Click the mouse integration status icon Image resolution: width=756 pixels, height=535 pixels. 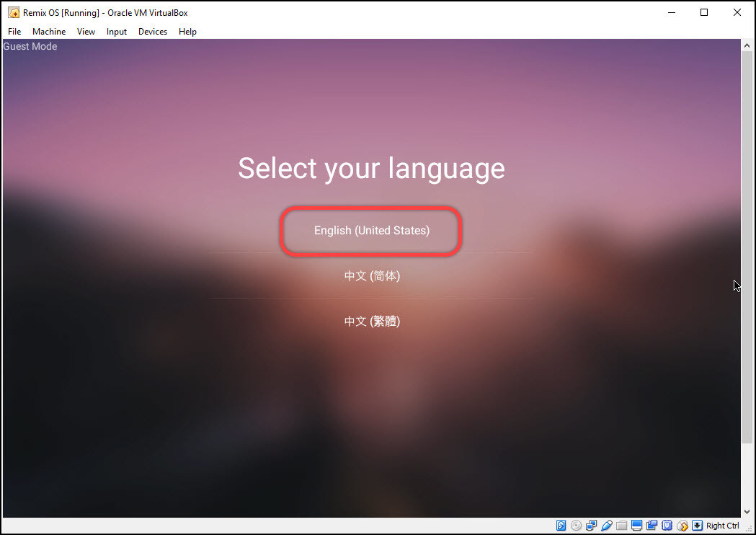click(x=682, y=526)
